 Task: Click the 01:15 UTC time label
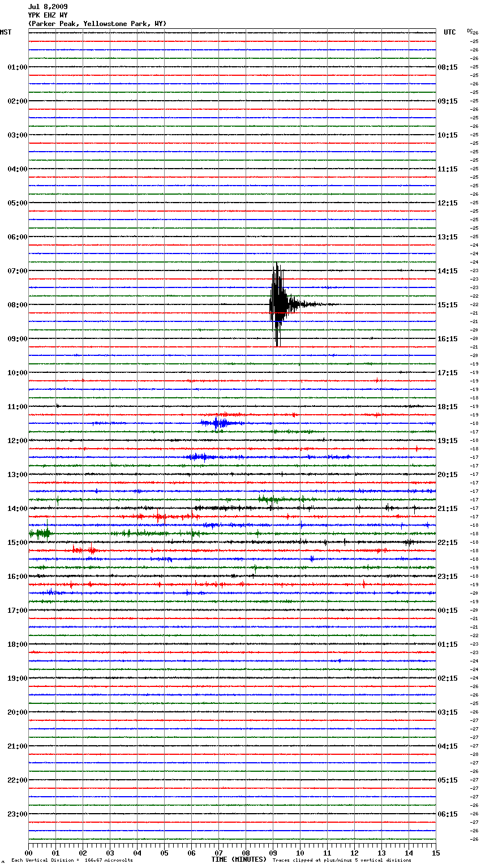pos(448,644)
